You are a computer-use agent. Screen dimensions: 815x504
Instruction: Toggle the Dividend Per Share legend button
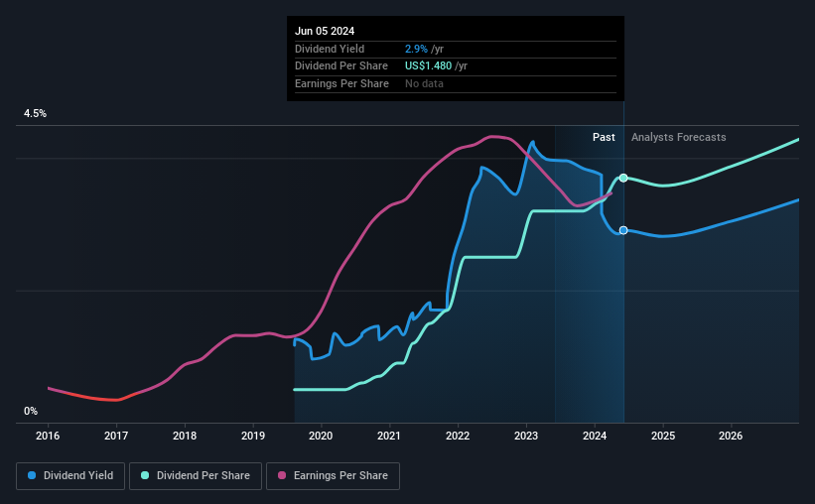click(196, 476)
